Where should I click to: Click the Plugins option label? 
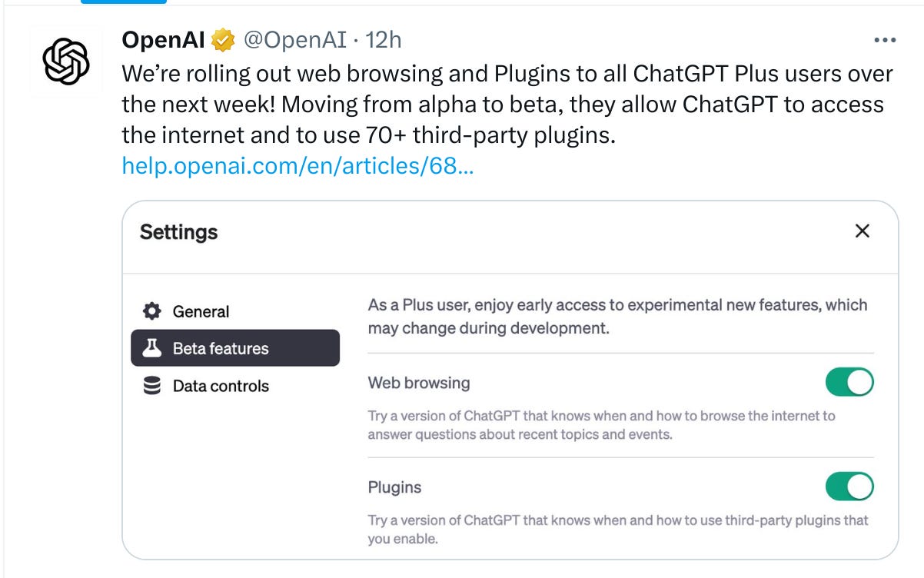point(394,487)
